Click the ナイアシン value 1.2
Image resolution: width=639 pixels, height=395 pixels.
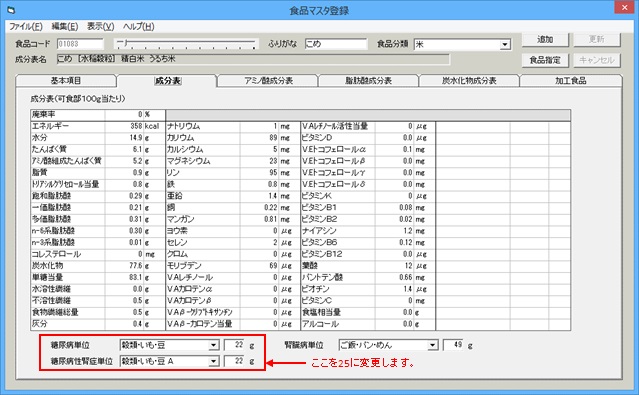pyautogui.click(x=394, y=231)
